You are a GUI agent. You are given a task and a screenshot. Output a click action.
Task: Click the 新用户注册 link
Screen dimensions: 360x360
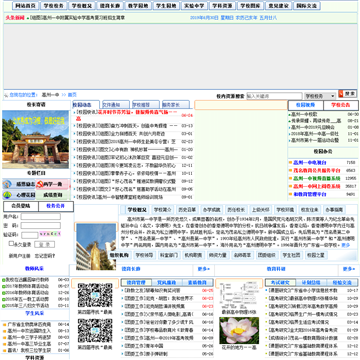[19, 256]
